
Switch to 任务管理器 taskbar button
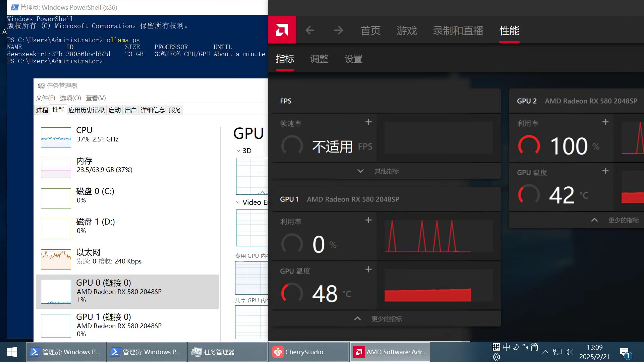pos(227,352)
